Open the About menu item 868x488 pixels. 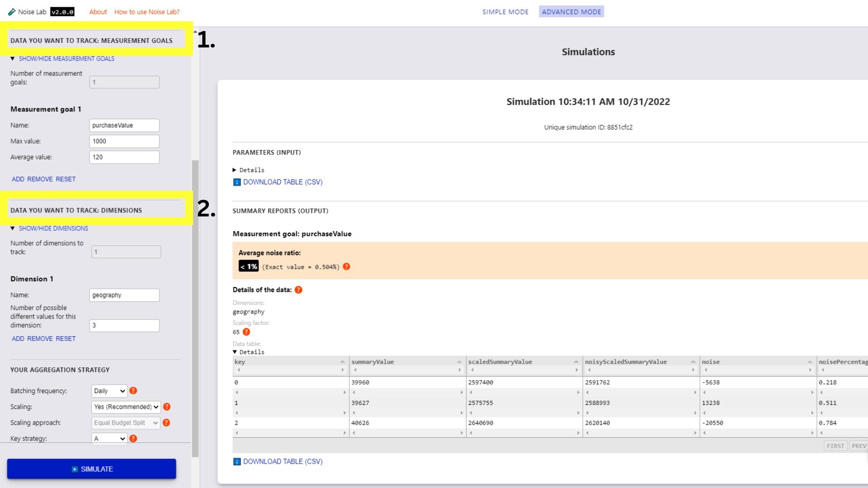click(x=97, y=11)
